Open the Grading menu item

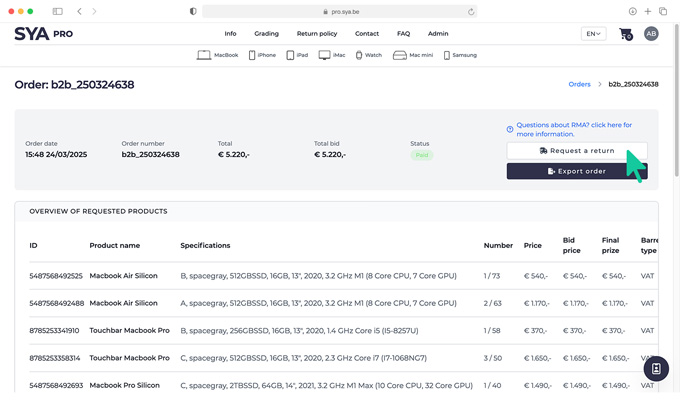click(x=266, y=33)
